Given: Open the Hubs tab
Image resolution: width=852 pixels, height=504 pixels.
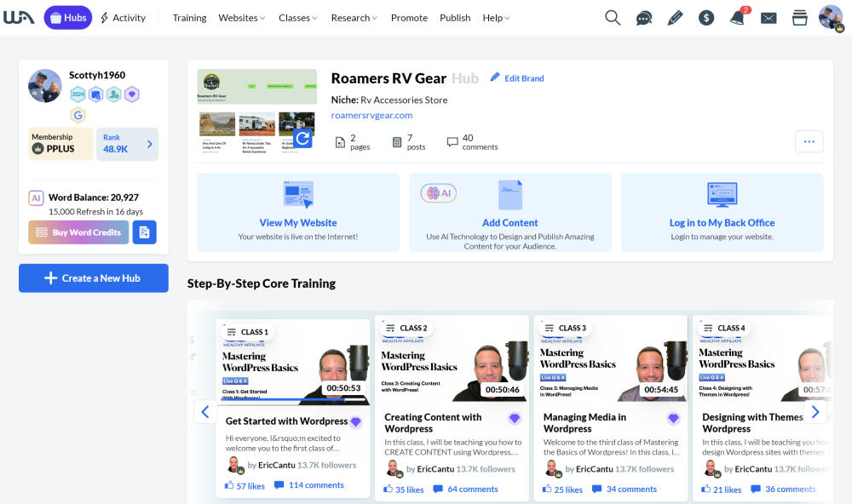Looking at the screenshot, I should pyautogui.click(x=68, y=18).
